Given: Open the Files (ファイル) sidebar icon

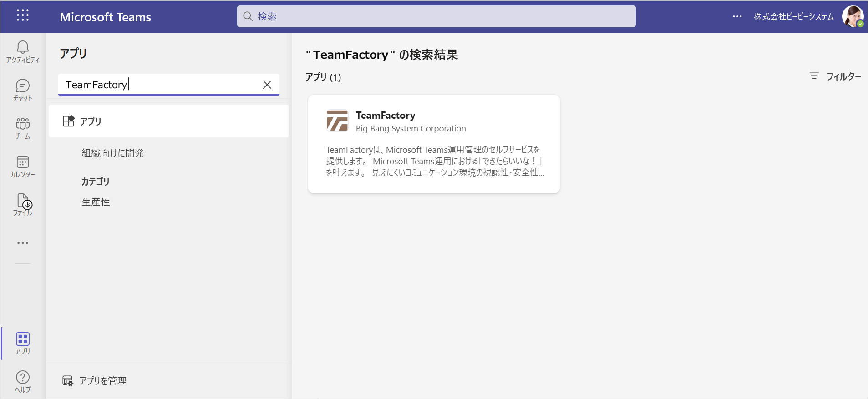Looking at the screenshot, I should pos(23,204).
